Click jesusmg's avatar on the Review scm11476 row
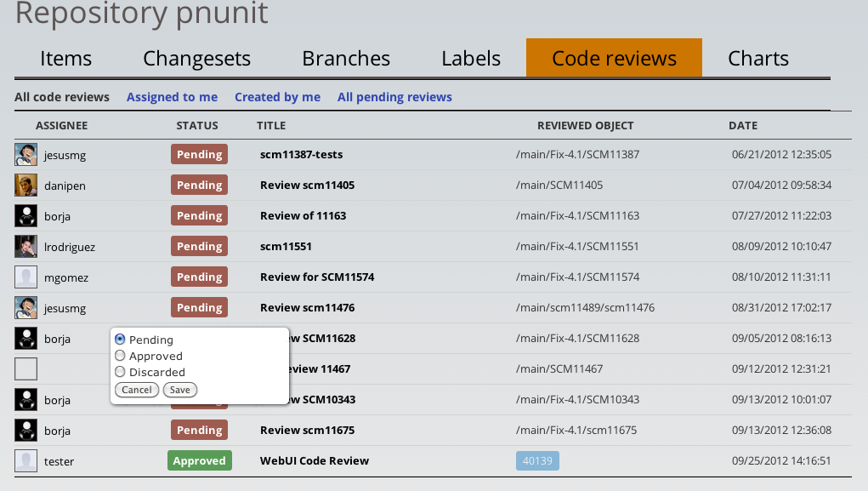 coord(26,307)
